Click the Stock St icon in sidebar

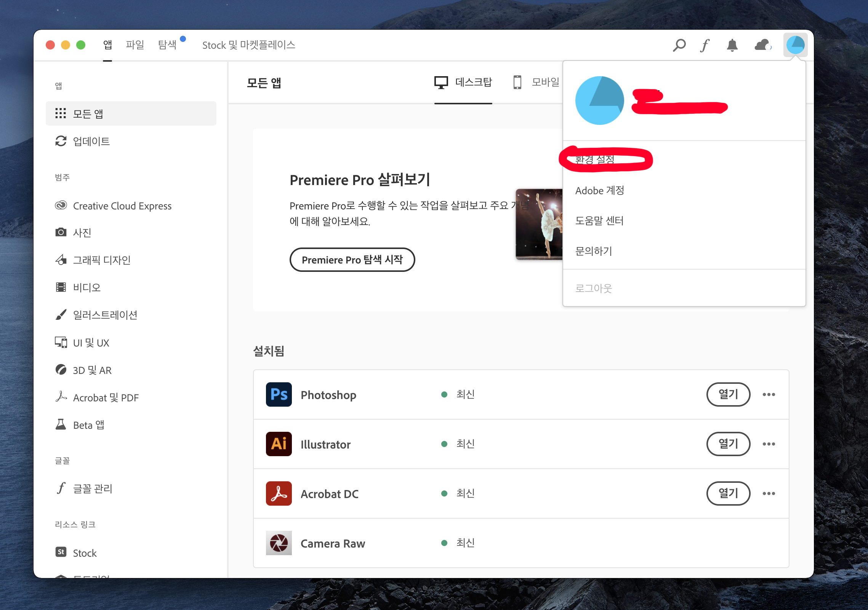pos(61,552)
